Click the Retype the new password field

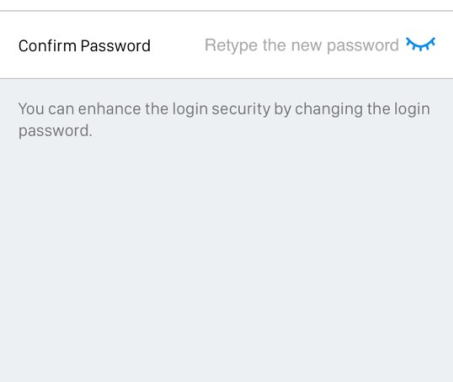pyautogui.click(x=301, y=45)
